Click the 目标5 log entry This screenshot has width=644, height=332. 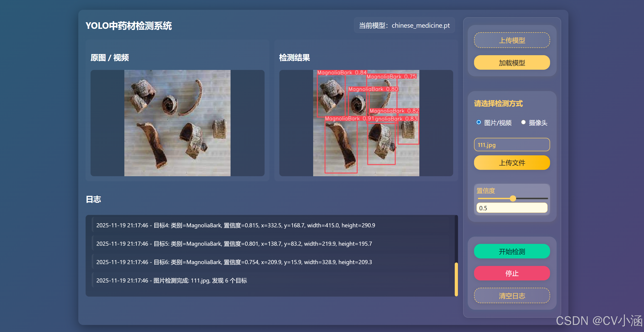234,244
